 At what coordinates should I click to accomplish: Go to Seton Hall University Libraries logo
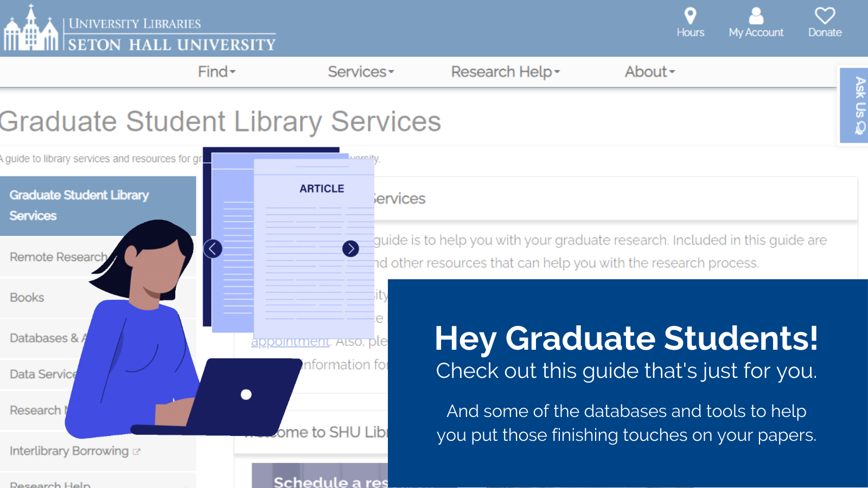140,28
